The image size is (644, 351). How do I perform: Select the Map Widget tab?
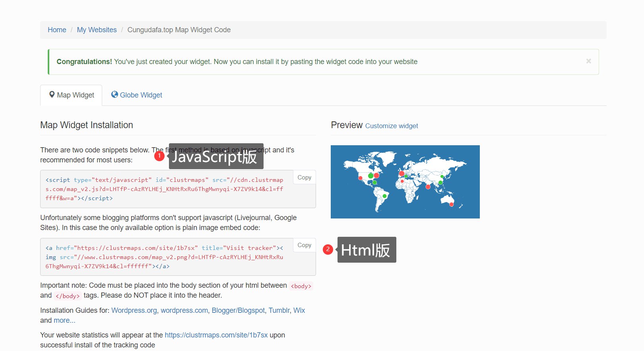point(72,95)
